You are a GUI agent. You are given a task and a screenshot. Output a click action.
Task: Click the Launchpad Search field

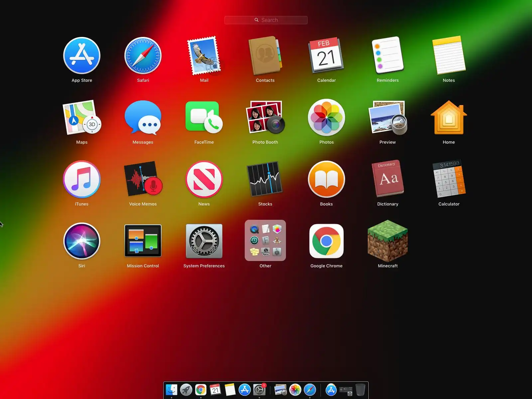[266, 20]
